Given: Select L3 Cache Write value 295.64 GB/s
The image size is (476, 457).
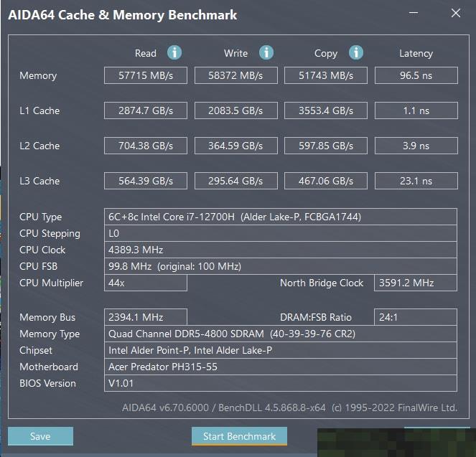Looking at the screenshot, I should 236,181.
